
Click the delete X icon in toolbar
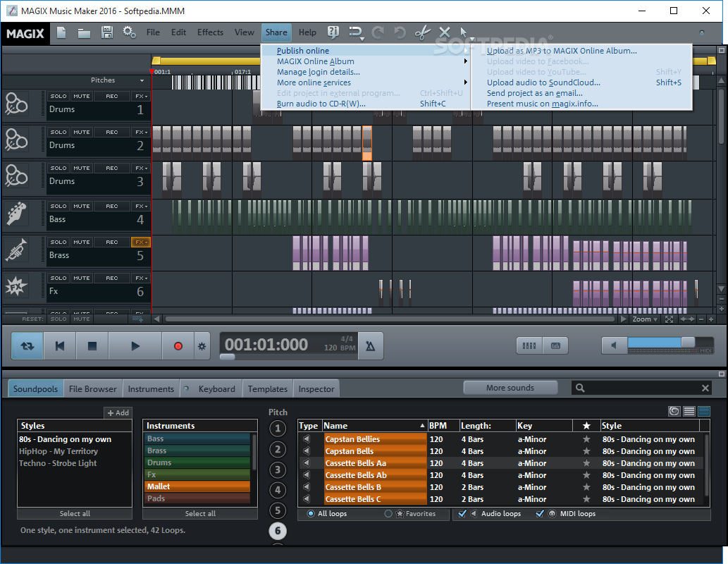(x=444, y=32)
